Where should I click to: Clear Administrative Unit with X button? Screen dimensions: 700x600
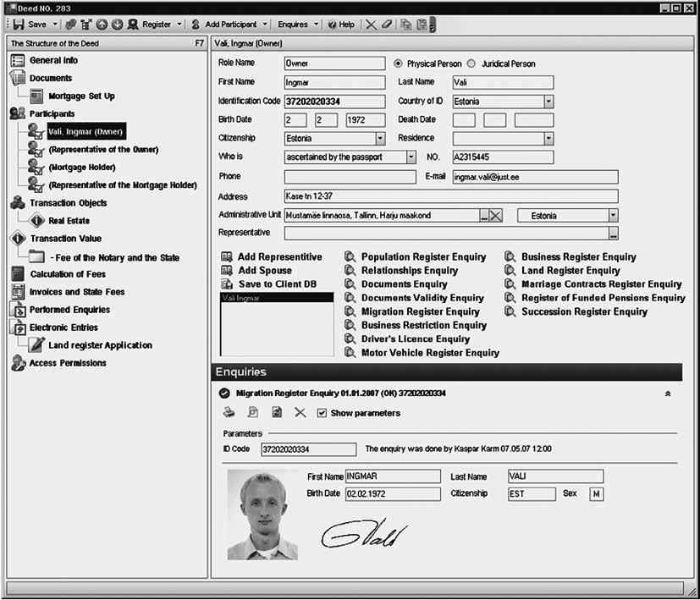pos(495,216)
